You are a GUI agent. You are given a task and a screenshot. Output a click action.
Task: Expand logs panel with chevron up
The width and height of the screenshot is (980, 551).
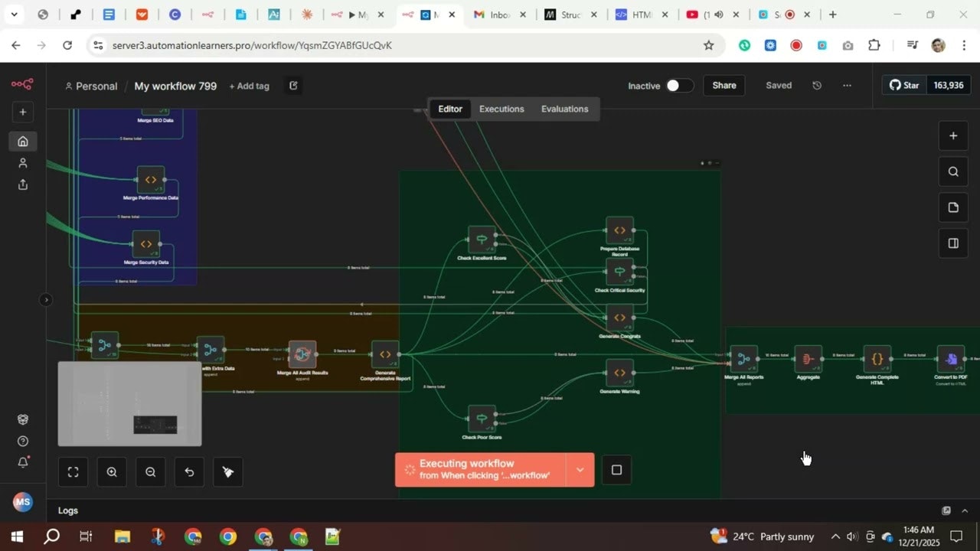pos(965,510)
